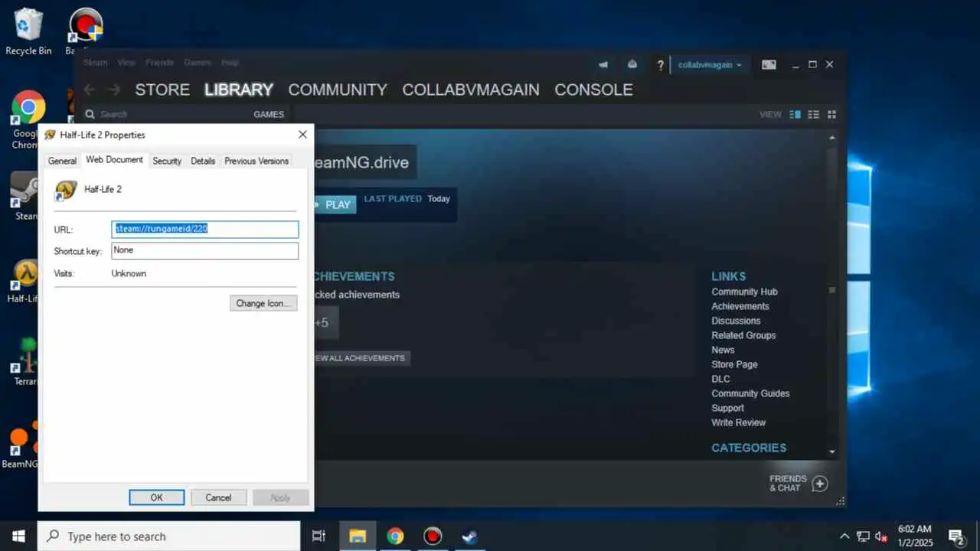Click the Steam icon on the taskbar

[x=469, y=536]
